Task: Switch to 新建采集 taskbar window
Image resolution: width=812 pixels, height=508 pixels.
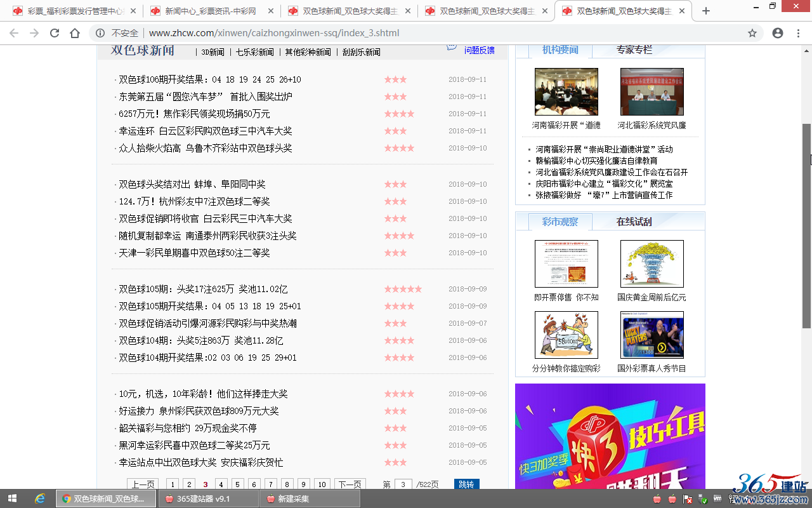Action: 310,498
